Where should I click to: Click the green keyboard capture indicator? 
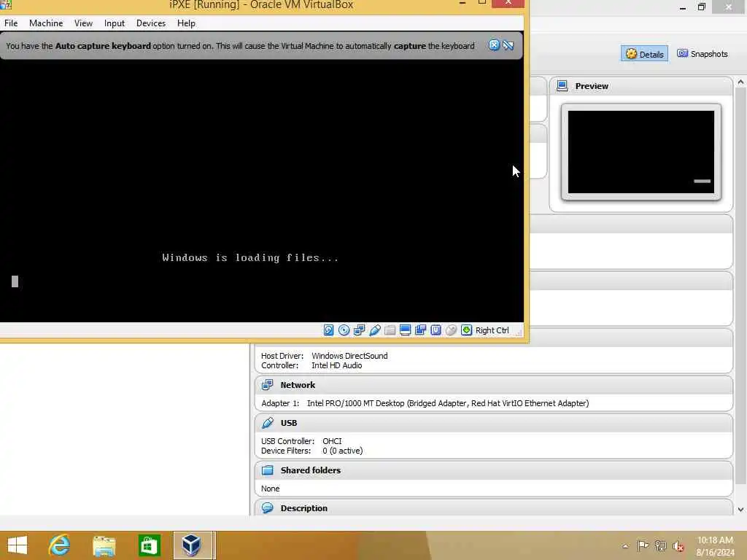pos(466,330)
